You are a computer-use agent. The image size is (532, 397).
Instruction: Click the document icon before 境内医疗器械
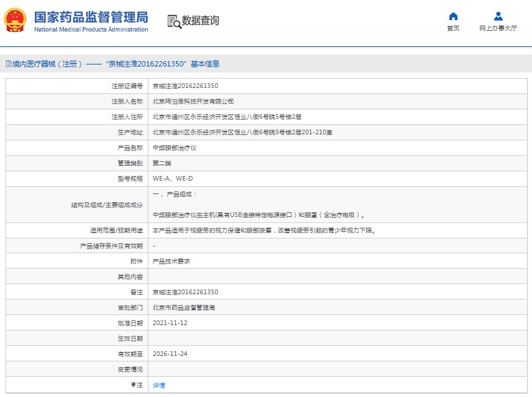pos(9,64)
